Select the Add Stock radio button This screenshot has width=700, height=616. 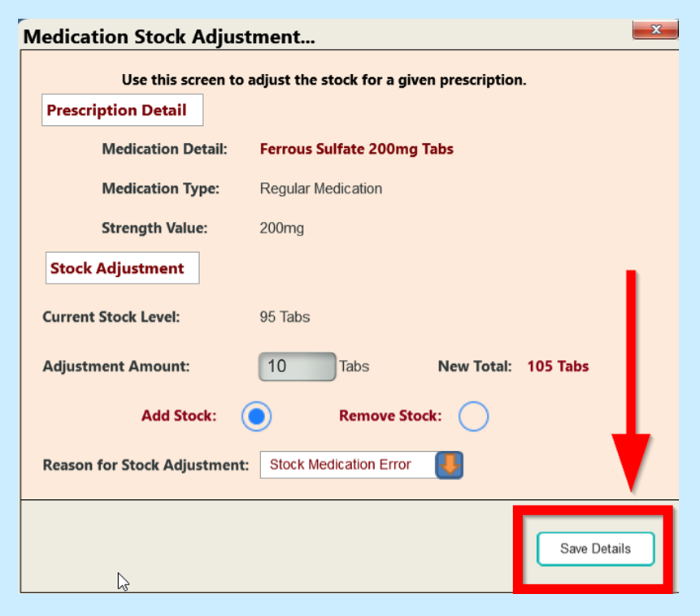click(256, 416)
